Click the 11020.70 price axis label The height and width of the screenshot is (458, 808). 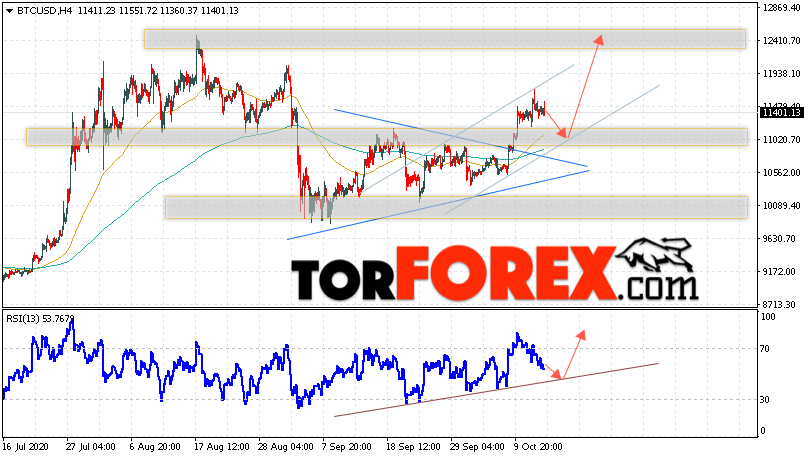(782, 140)
